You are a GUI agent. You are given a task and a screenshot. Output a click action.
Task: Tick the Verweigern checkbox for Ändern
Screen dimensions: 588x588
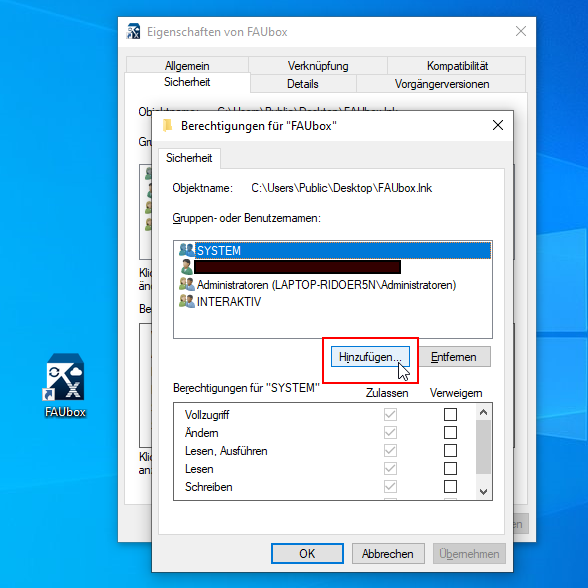tap(450, 432)
